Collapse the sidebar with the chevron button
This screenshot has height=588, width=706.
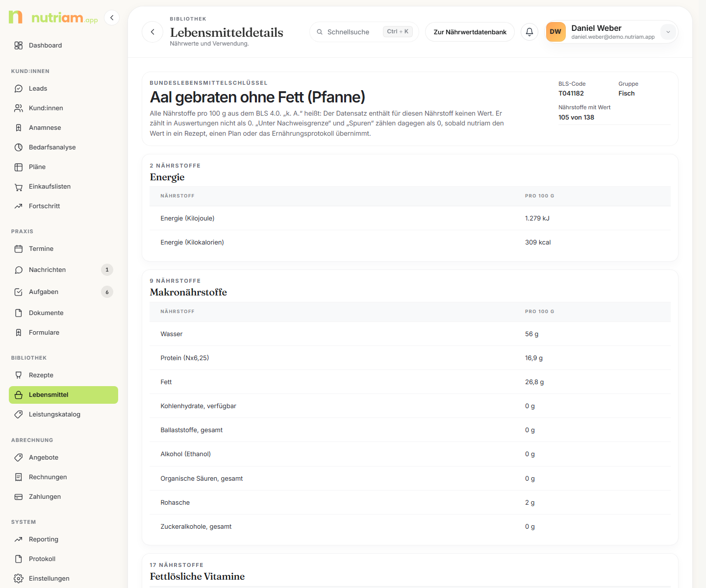(112, 18)
